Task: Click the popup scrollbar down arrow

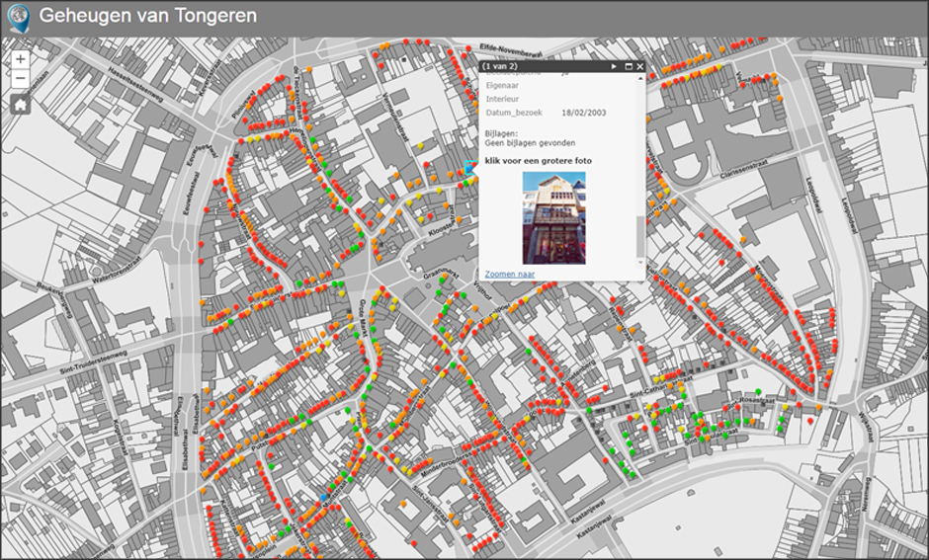Action: (x=639, y=263)
